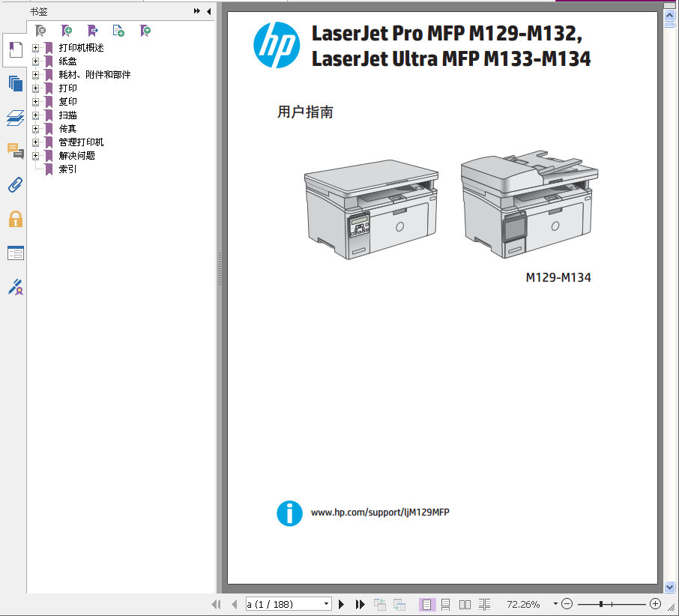Screen dimensions: 679x616
Task: Go to the first page
Action: [216, 604]
